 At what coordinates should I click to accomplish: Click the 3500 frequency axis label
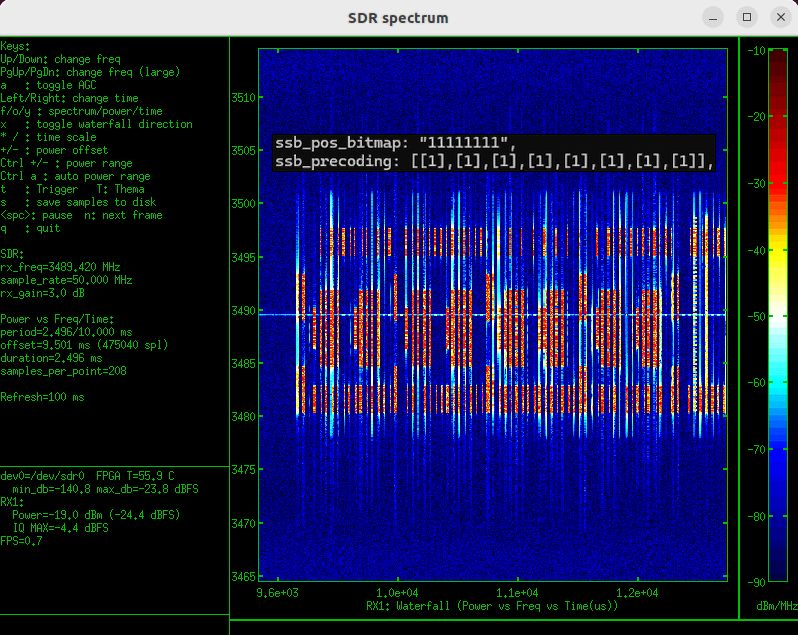pos(243,204)
